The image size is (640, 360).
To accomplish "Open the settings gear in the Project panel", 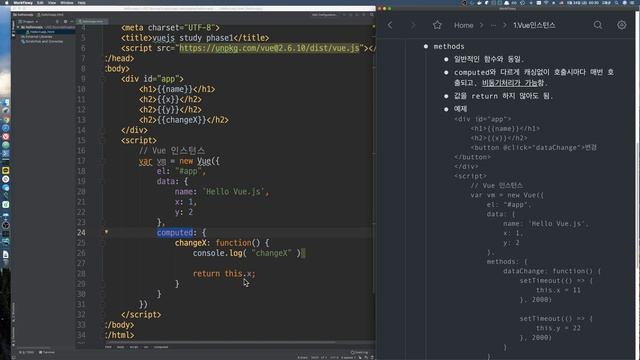I will (x=65, y=22).
